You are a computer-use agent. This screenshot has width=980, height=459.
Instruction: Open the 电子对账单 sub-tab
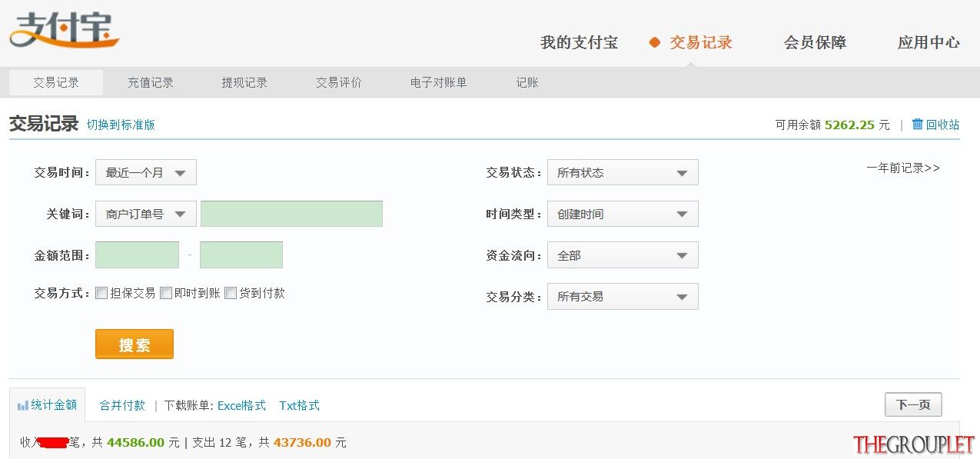point(439,82)
